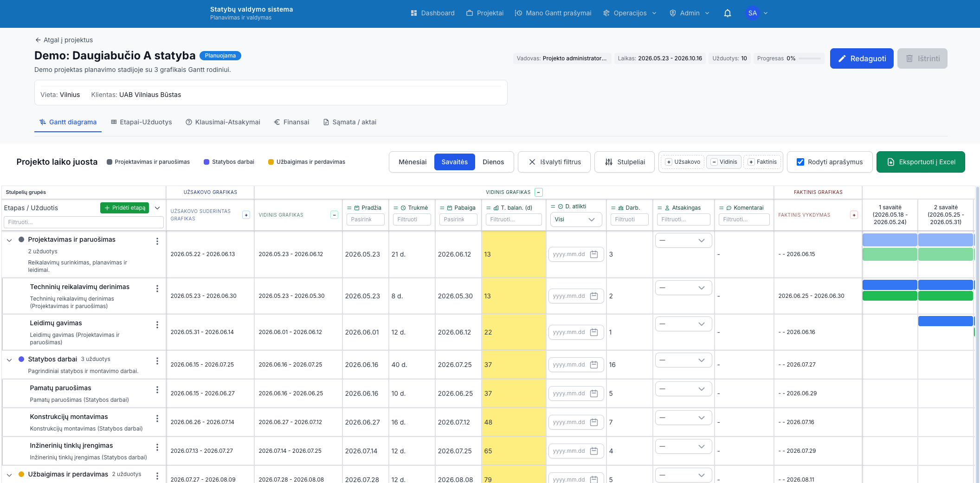Click the Pradžia column sort handle

349,208
